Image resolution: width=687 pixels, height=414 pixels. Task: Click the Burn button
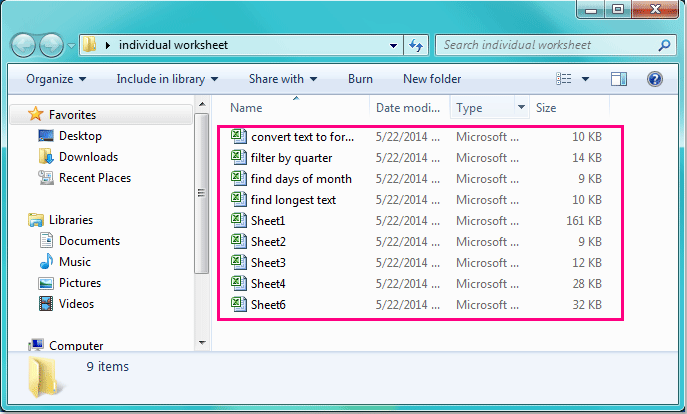point(360,79)
